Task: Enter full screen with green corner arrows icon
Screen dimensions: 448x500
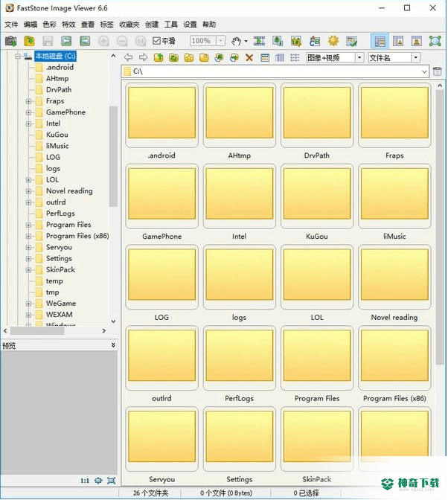Action: pos(435,41)
